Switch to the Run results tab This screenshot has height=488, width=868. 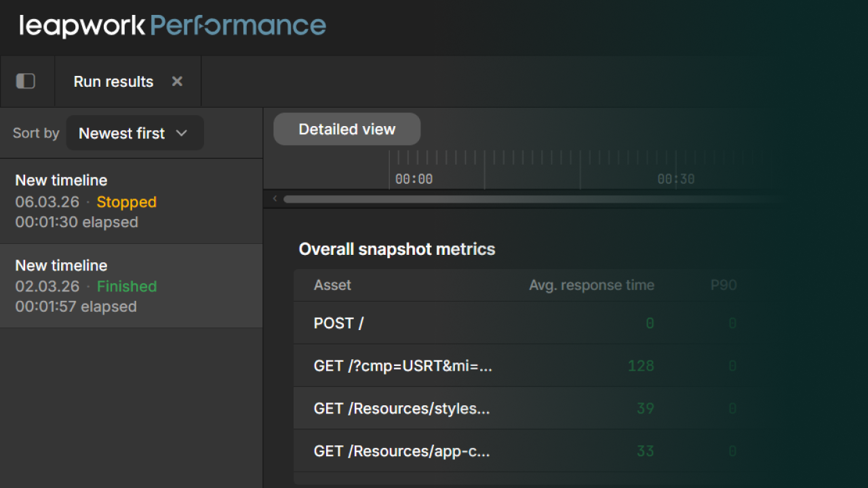[x=113, y=81]
